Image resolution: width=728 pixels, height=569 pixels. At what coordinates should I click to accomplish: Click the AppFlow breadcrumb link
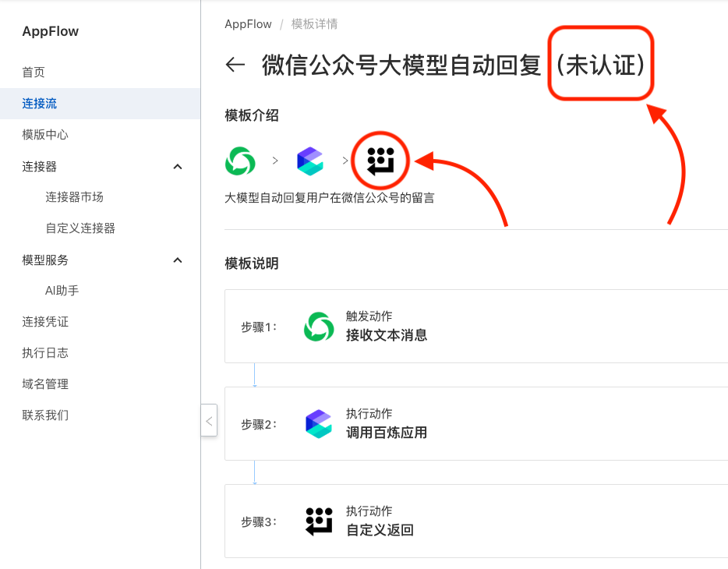pyautogui.click(x=248, y=24)
